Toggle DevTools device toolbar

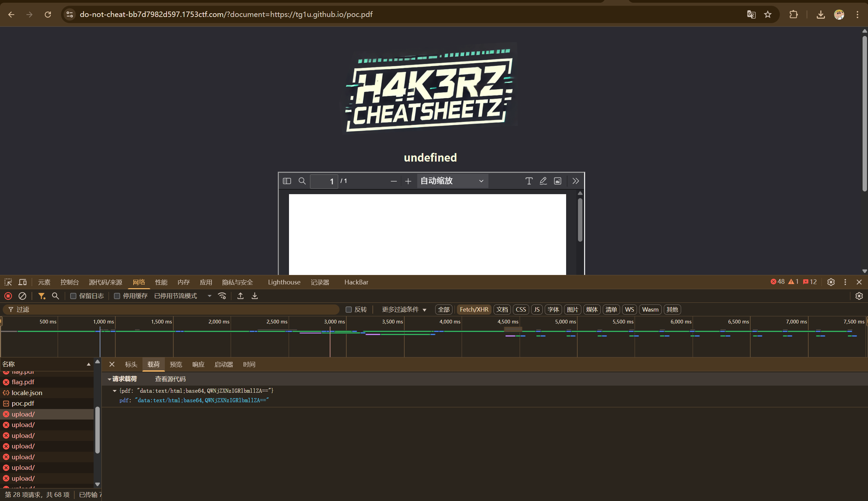[x=23, y=282]
